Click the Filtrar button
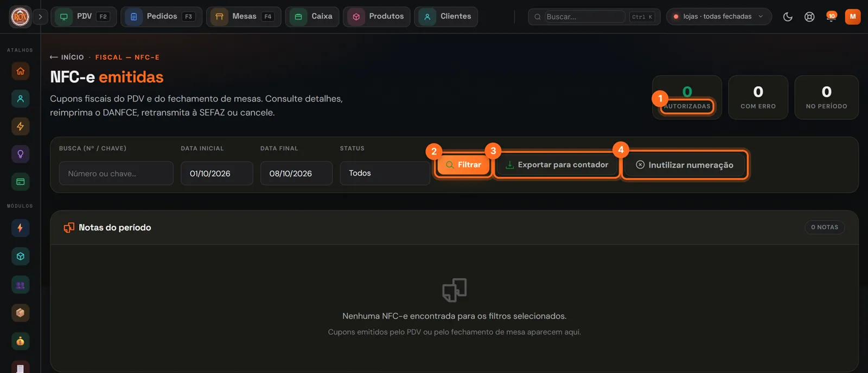Screen dimensions: 868x373 463,165
